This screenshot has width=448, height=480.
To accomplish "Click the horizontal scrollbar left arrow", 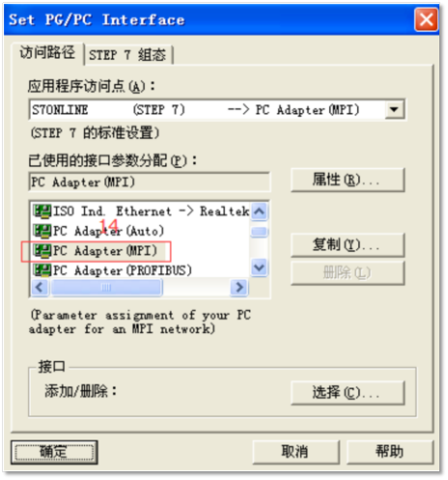I will (40, 287).
